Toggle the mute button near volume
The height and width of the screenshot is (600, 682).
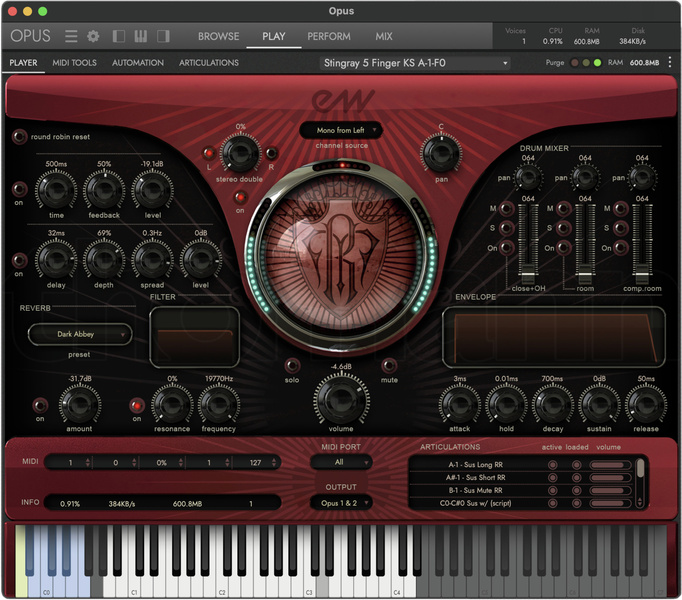click(x=389, y=365)
